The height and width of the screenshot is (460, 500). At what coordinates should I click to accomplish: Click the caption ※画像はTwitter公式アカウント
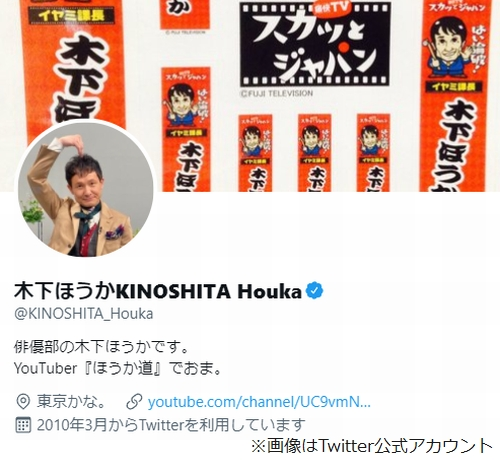pyautogui.click(x=372, y=446)
